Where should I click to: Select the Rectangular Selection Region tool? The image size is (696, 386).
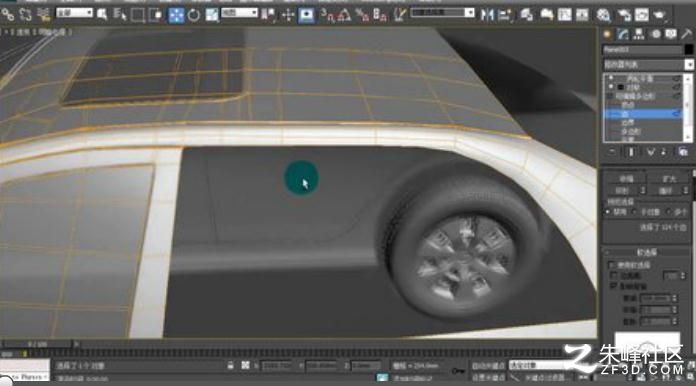138,15
